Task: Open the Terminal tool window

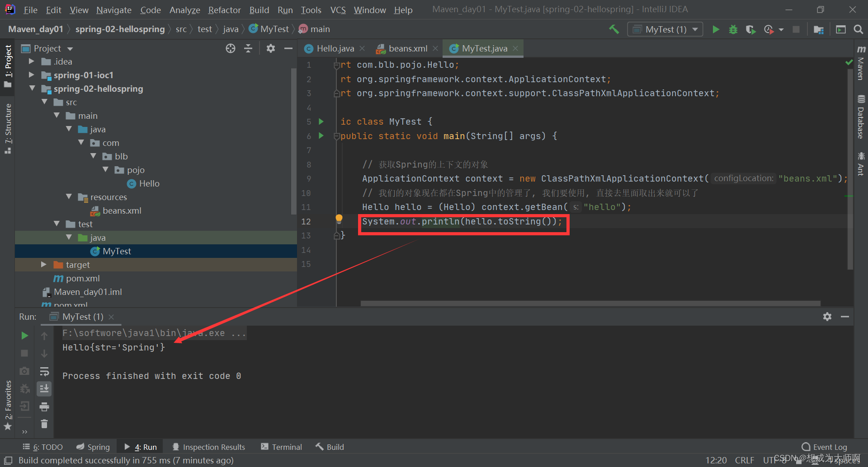Action: pyautogui.click(x=281, y=447)
